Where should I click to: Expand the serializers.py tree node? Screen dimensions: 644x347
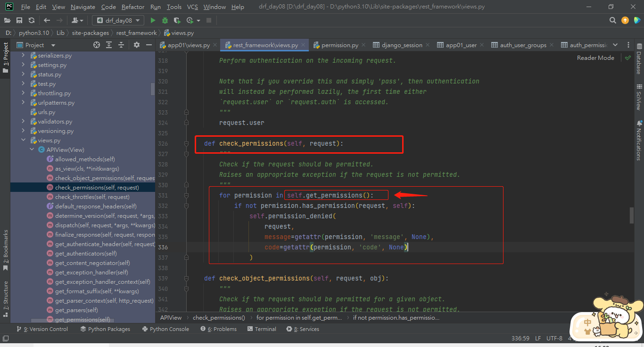coord(23,56)
